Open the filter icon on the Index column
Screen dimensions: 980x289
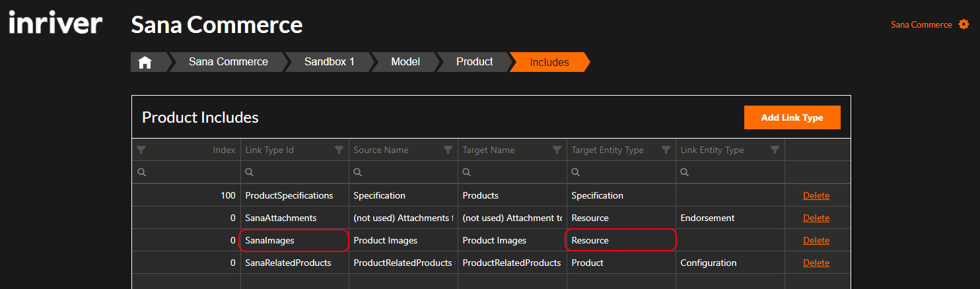(x=141, y=150)
